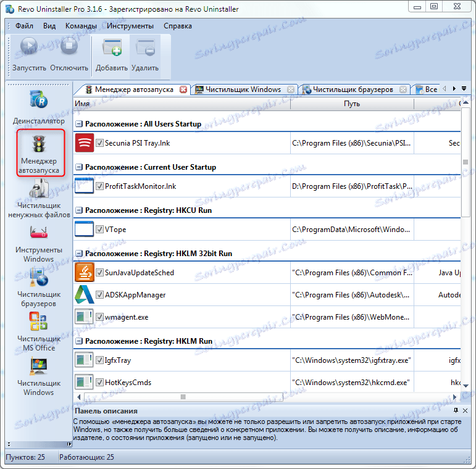The width and height of the screenshot is (476, 469).
Task: Sort list by Путь column header
Action: tap(352, 104)
